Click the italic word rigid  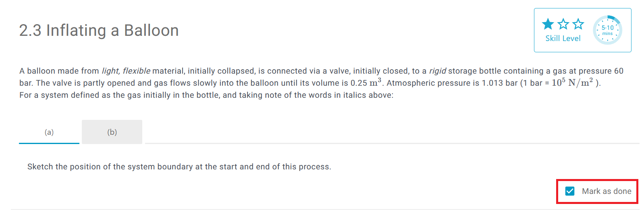(437, 71)
